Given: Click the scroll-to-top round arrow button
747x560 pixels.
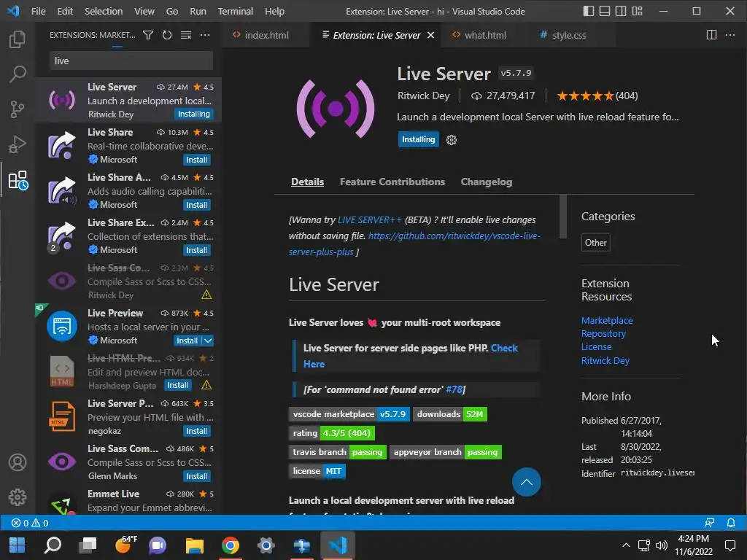Looking at the screenshot, I should [527, 482].
